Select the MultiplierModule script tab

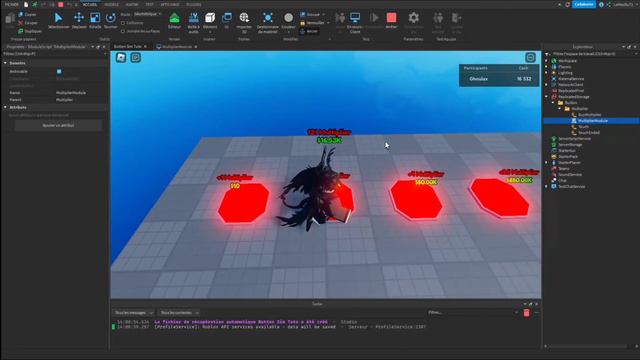click(x=176, y=47)
